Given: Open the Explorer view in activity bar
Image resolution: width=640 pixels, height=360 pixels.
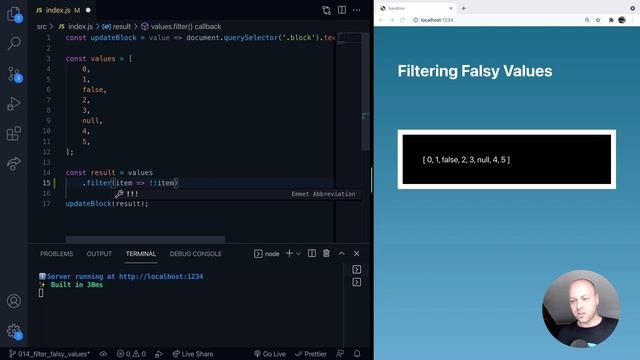Looking at the screenshot, I should click(14, 14).
